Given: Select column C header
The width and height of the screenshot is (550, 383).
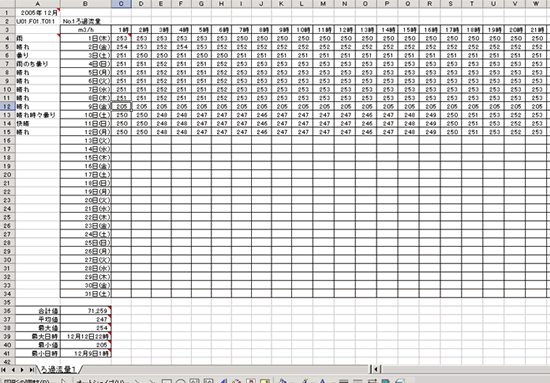Looking at the screenshot, I should click(x=121, y=4).
